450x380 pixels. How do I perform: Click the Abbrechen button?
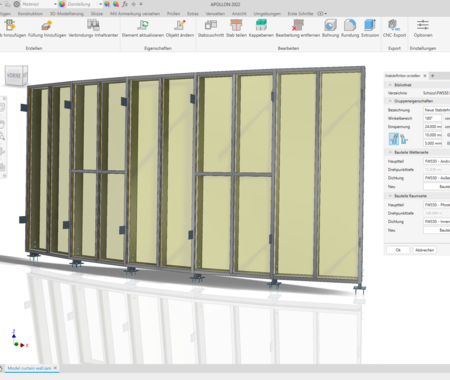[424, 250]
